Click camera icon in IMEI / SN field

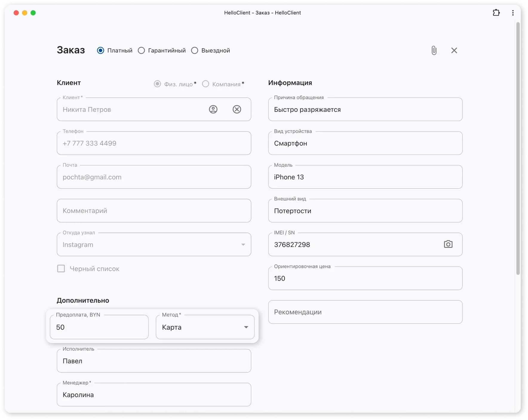pos(448,244)
